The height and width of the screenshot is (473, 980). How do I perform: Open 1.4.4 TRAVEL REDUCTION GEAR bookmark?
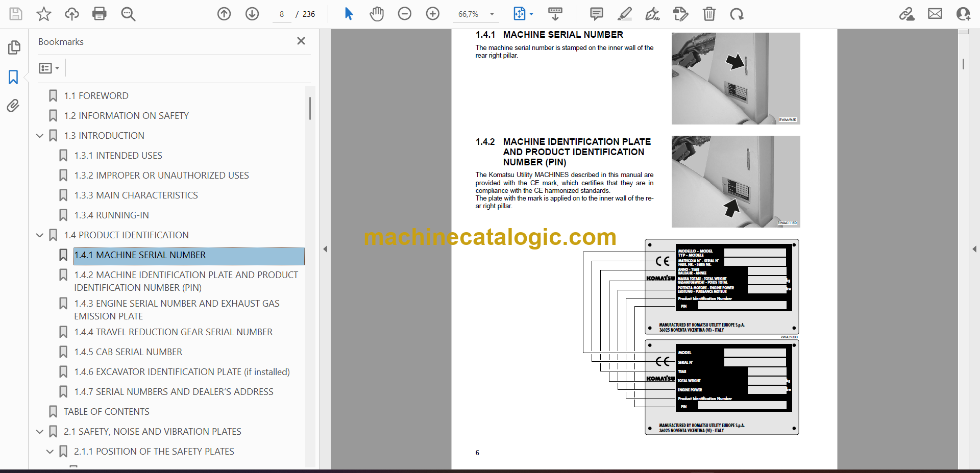coord(173,332)
